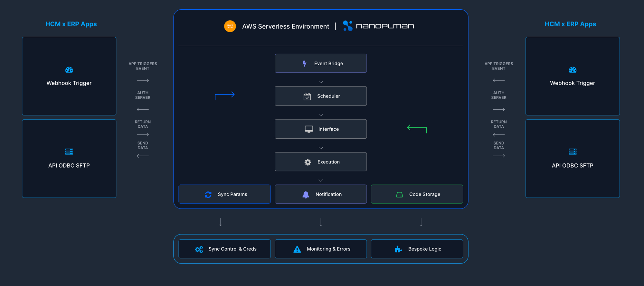Click the Notification bell icon

coord(306,195)
